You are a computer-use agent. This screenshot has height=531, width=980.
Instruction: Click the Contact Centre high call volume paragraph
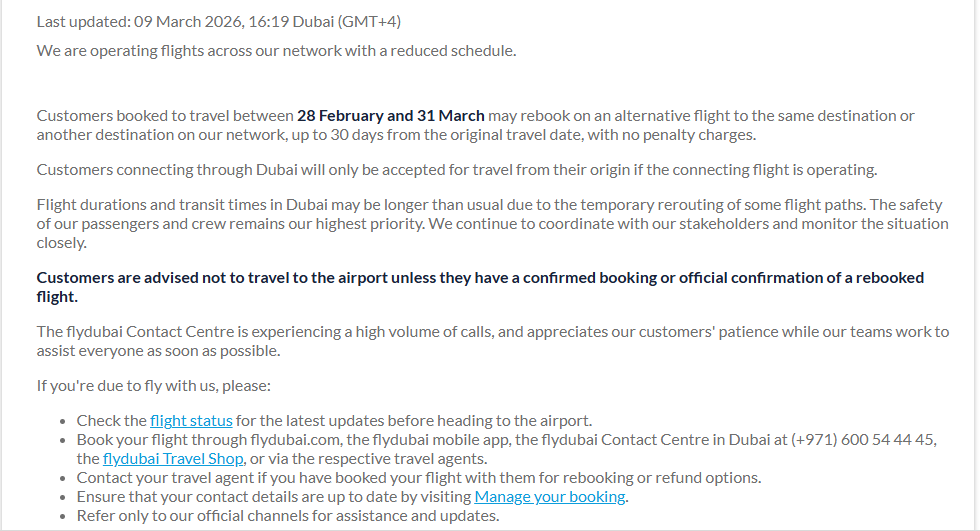coord(490,341)
